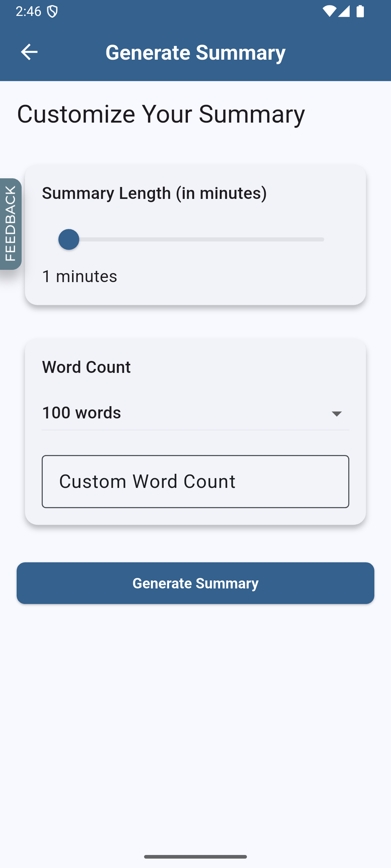The image size is (391, 868).
Task: Click the middle of the length slider track
Action: (x=195, y=239)
